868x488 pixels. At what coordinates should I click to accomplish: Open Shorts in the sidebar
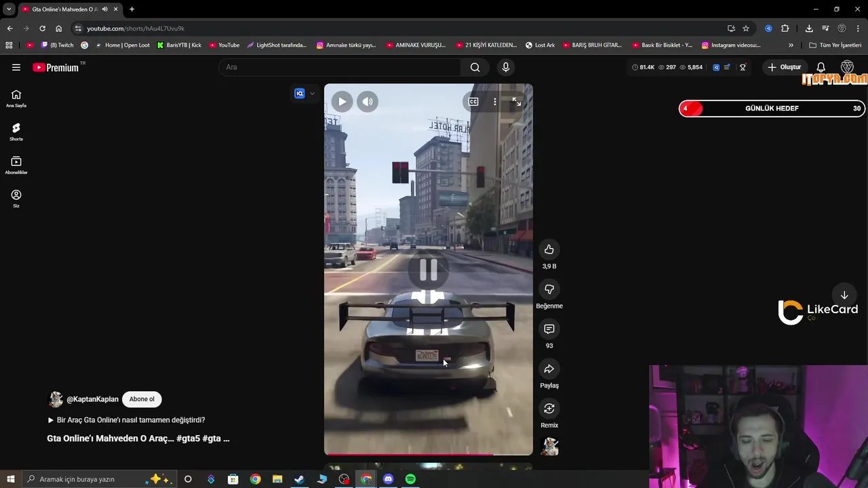pos(16,131)
